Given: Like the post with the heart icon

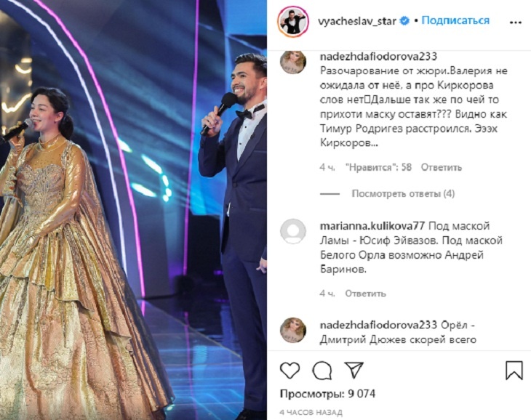Looking at the screenshot, I should pyautogui.click(x=290, y=370).
